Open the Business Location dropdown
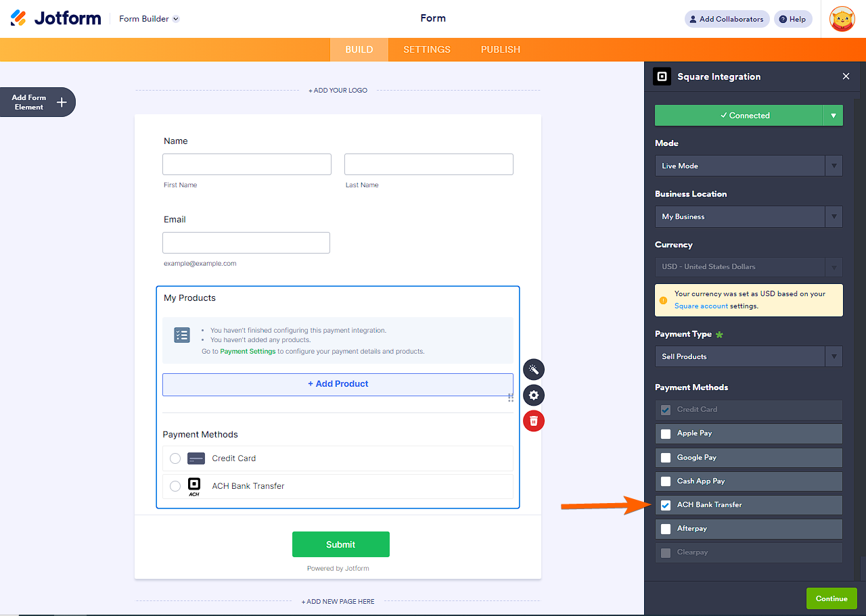 [x=749, y=216]
